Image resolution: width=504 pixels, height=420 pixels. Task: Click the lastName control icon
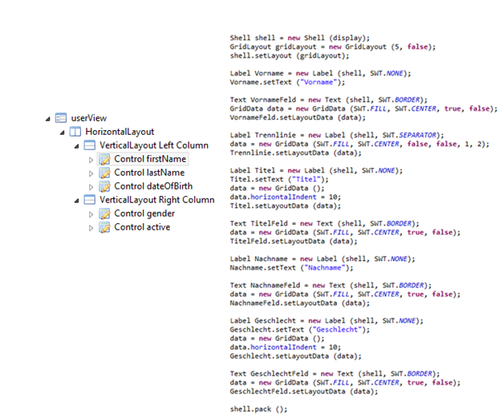point(104,173)
